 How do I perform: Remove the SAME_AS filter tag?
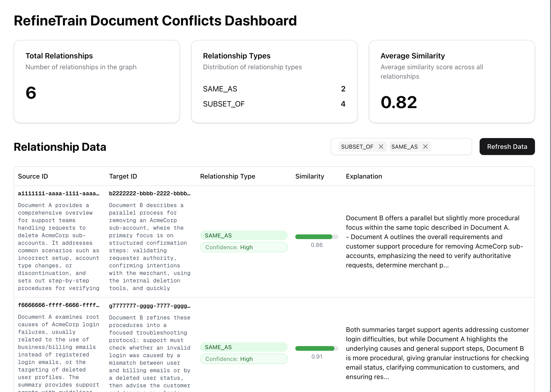[425, 147]
